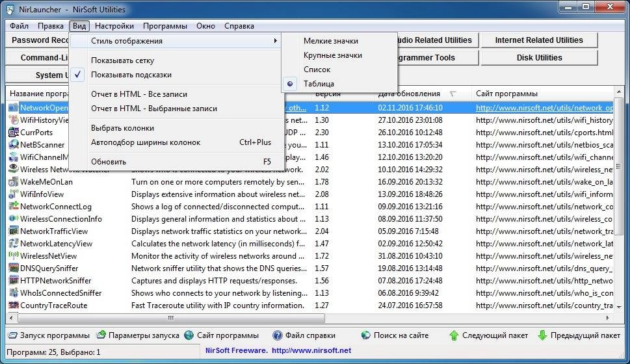Select the version 2.30 cell of CurrPorts
This screenshot has height=364, width=630.
[322, 132]
